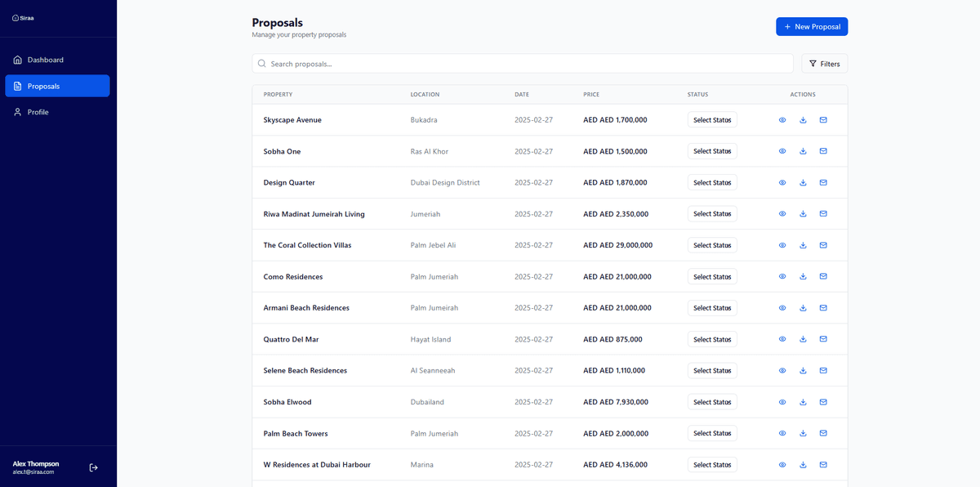Viewport: 980px width, 487px height.
Task: View the Sobha Elwood proposal
Action: [782, 401]
